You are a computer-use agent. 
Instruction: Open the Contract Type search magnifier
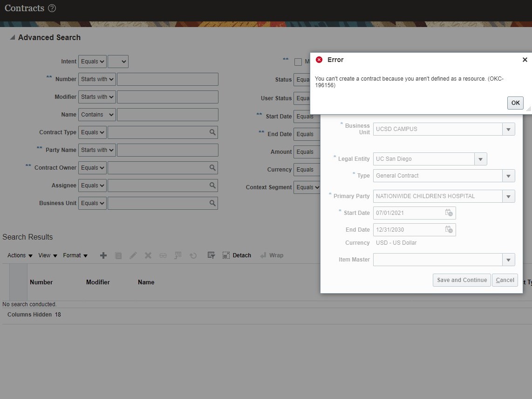click(x=212, y=132)
